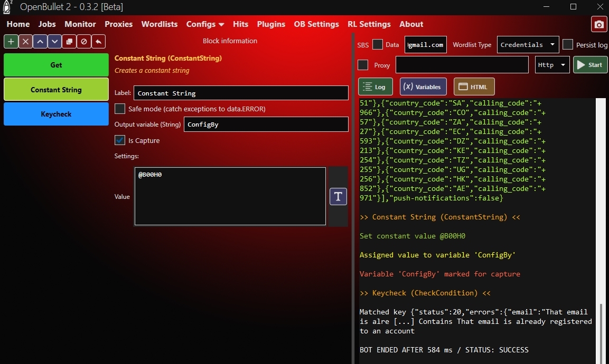Move selected block down with arrow icon
Image resolution: width=609 pixels, height=364 pixels.
[54, 42]
